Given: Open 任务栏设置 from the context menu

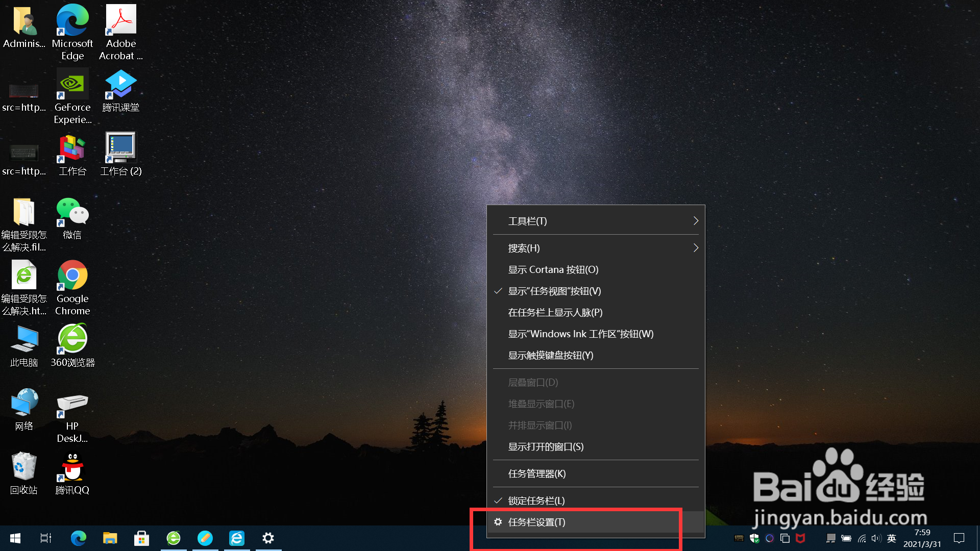Looking at the screenshot, I should click(x=536, y=522).
